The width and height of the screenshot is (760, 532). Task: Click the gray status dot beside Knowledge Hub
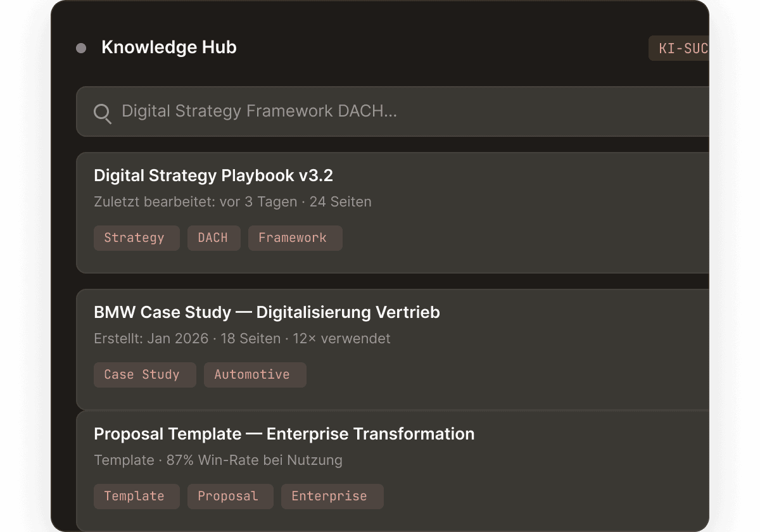(80, 47)
